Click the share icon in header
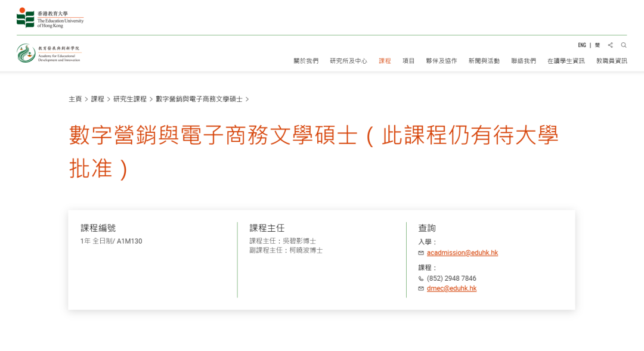This screenshot has height=351, width=644. pyautogui.click(x=610, y=45)
